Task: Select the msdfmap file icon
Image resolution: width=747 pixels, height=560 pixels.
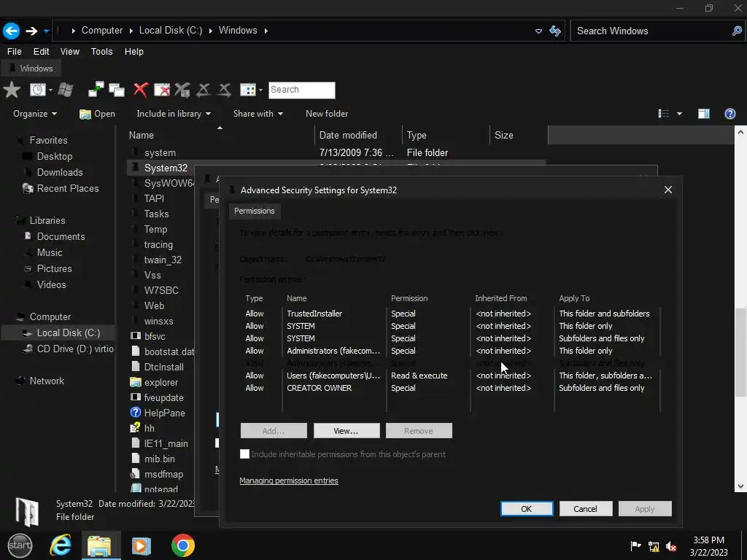Action: tap(135, 474)
